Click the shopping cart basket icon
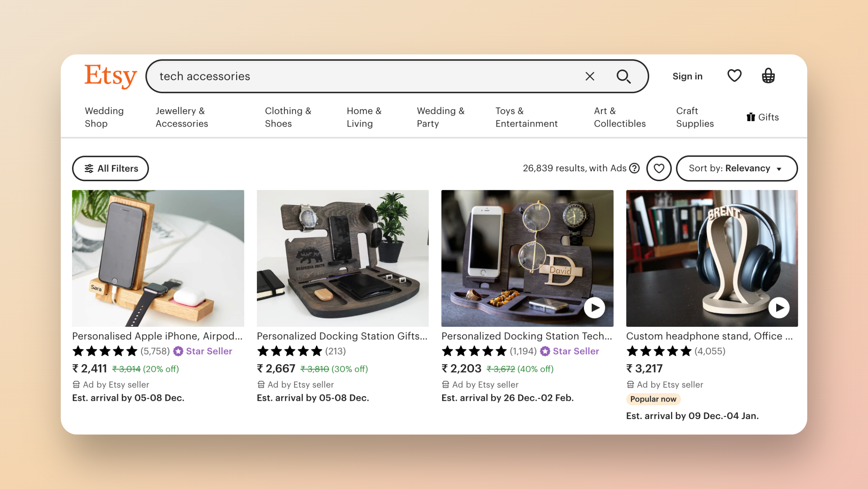 pyautogui.click(x=768, y=75)
